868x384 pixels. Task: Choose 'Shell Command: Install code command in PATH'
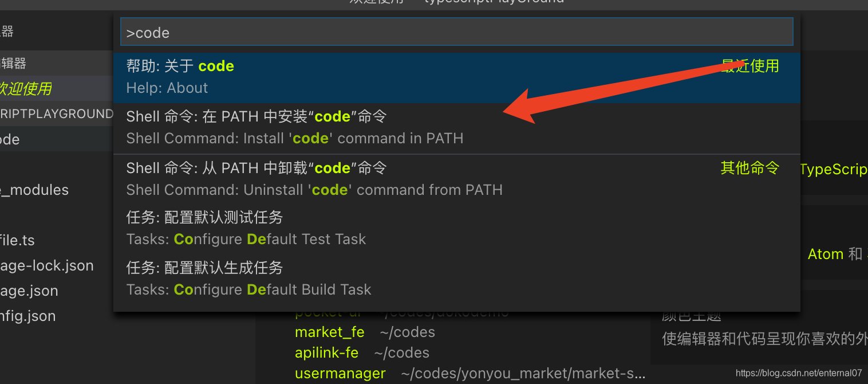click(456, 128)
